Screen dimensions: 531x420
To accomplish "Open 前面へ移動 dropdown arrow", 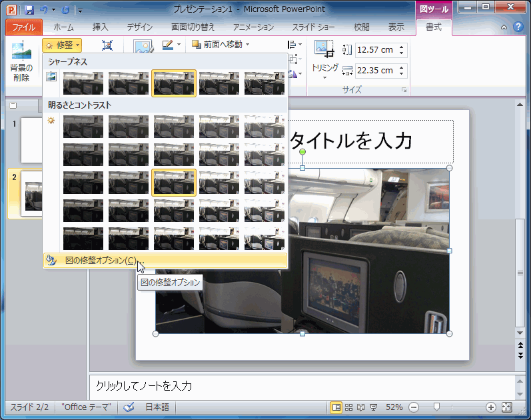I will click(248, 45).
